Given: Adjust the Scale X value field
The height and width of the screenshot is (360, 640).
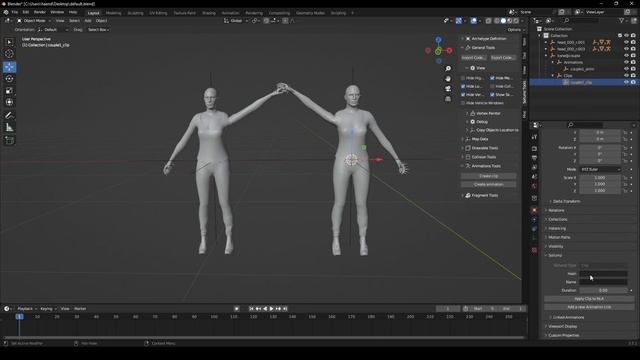Looking at the screenshot, I should tap(600, 178).
